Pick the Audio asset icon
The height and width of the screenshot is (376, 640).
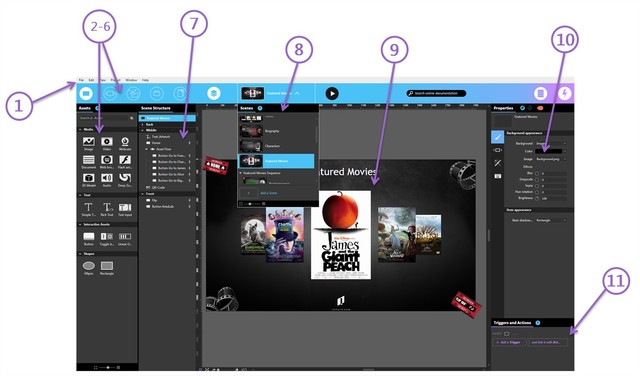[107, 178]
